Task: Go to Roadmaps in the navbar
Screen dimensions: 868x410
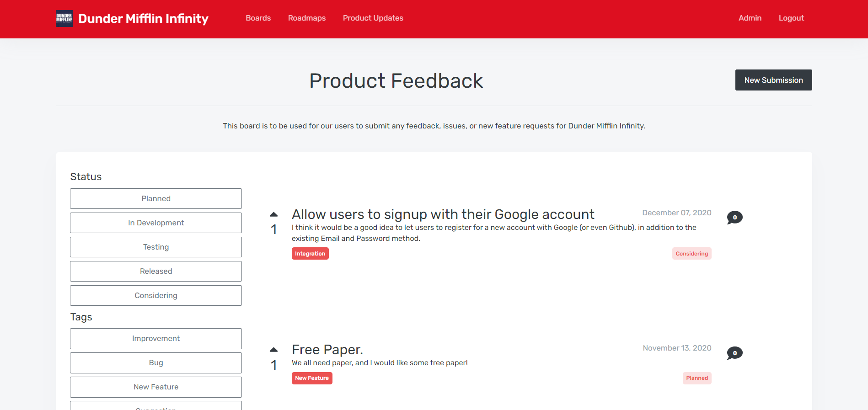Action: 307,18
